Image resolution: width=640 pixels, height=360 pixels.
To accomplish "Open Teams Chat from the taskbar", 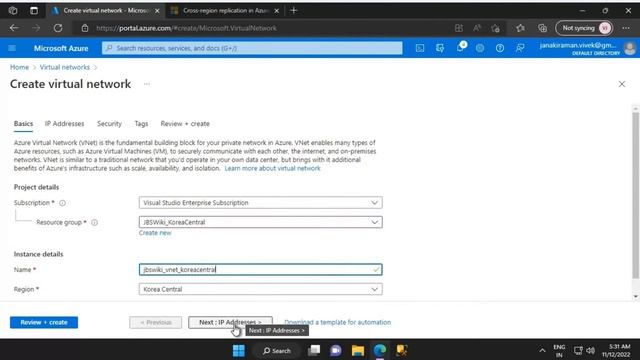I will tap(336, 350).
